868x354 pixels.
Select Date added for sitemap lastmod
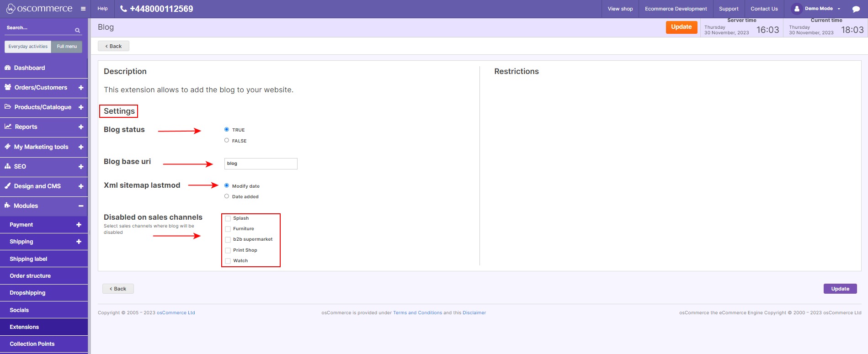227,196
